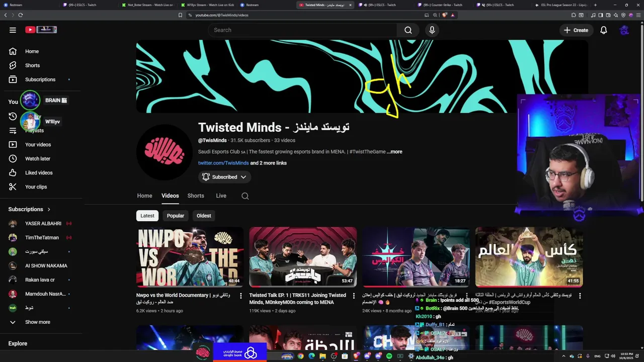644x362 pixels.
Task: Search within the channel using magnifier
Action: coord(245,196)
